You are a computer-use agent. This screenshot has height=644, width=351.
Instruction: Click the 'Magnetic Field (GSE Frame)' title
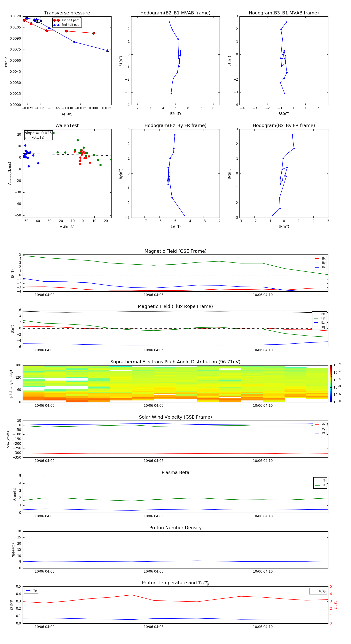coord(175,251)
